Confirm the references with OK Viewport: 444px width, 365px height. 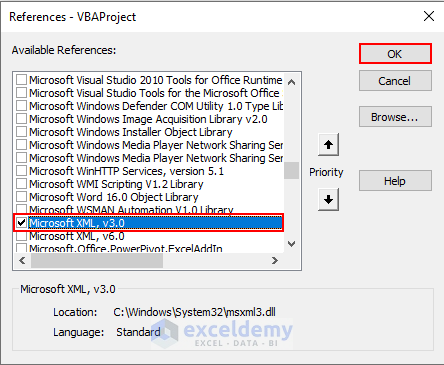[x=395, y=54]
